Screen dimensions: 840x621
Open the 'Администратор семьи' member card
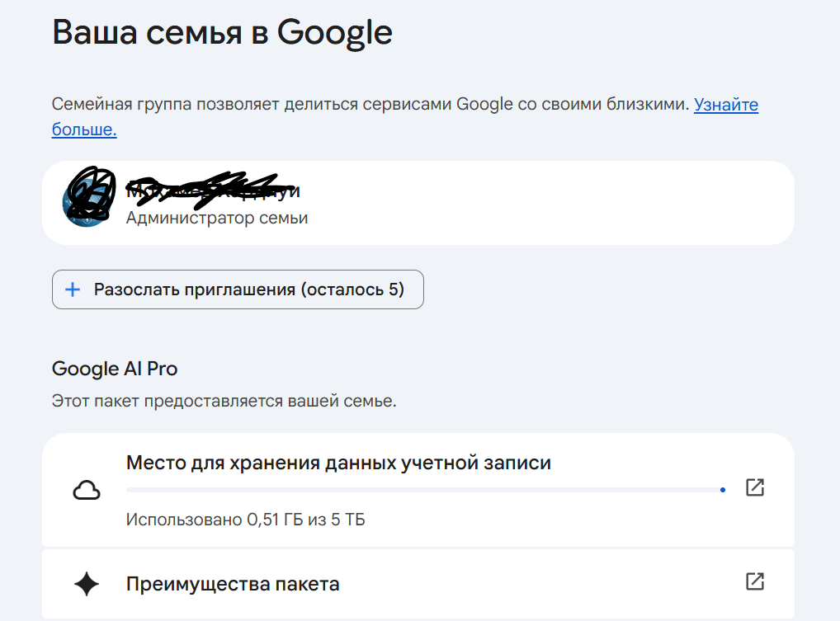[418, 203]
